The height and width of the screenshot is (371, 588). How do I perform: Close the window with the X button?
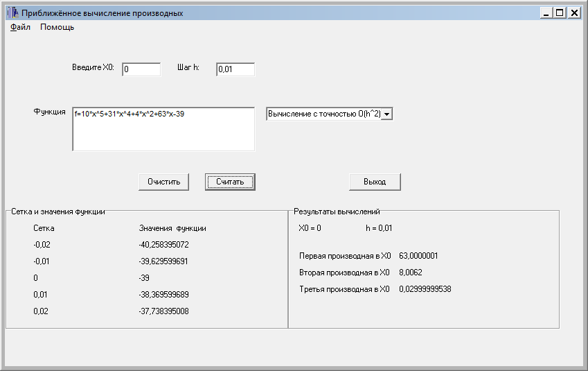coord(573,12)
